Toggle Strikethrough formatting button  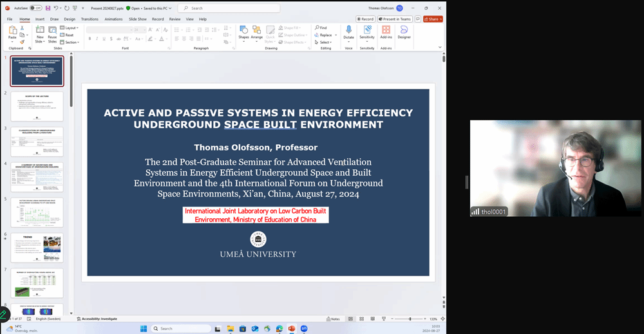click(x=118, y=39)
